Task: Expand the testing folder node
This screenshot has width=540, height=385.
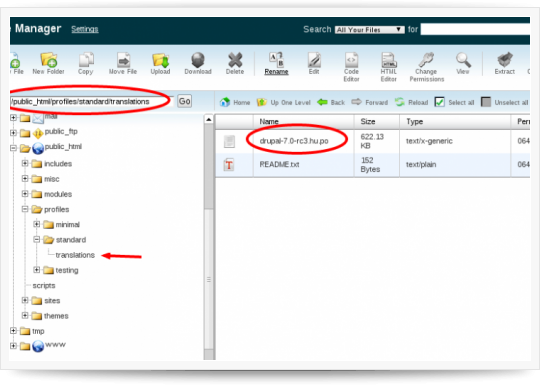Action: [x=37, y=270]
